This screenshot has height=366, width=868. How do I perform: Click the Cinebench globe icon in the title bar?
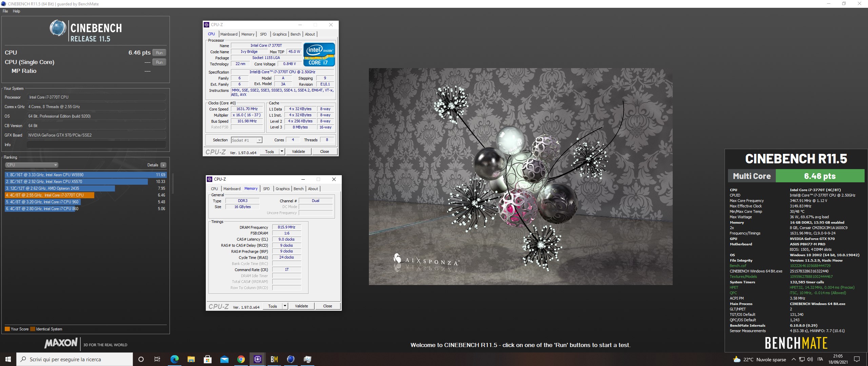pos(3,4)
